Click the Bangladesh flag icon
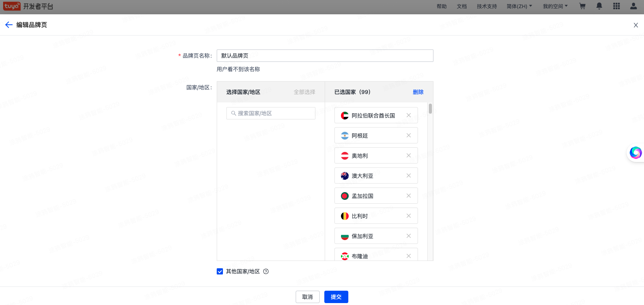 344,196
